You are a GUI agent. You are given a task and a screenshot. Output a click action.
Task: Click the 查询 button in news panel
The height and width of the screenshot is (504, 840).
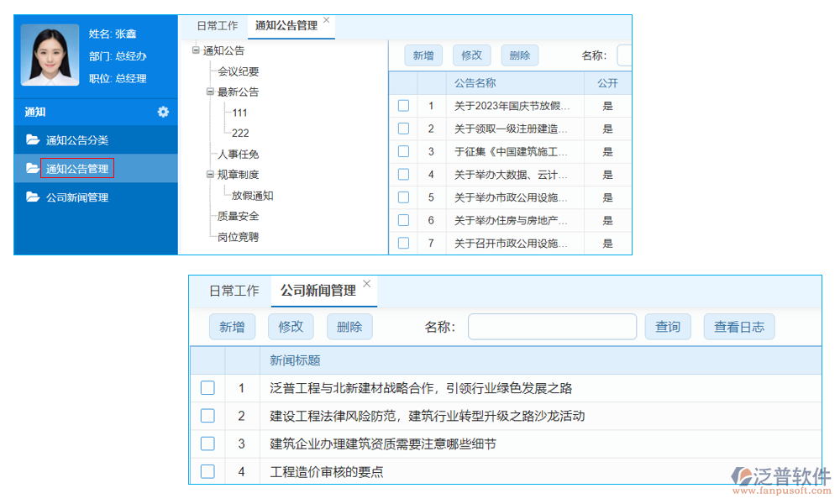click(x=668, y=326)
